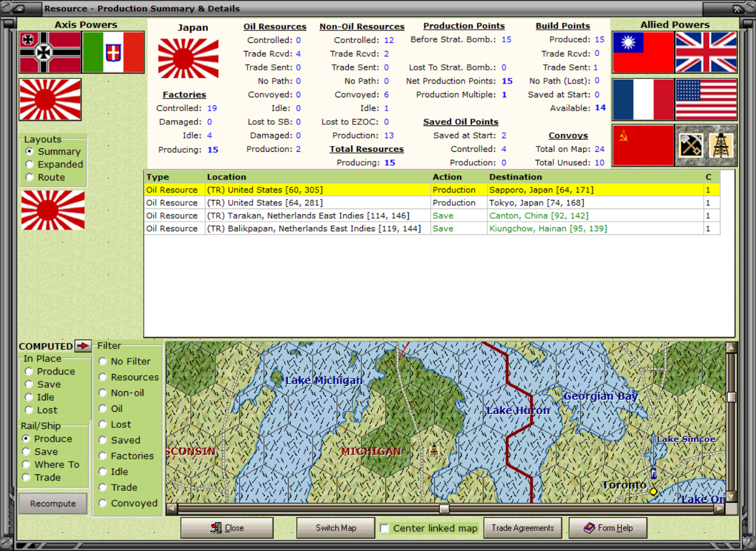Click the Japanese naval flag below Layouts
Viewport: 756px width, 551px height.
point(53,210)
